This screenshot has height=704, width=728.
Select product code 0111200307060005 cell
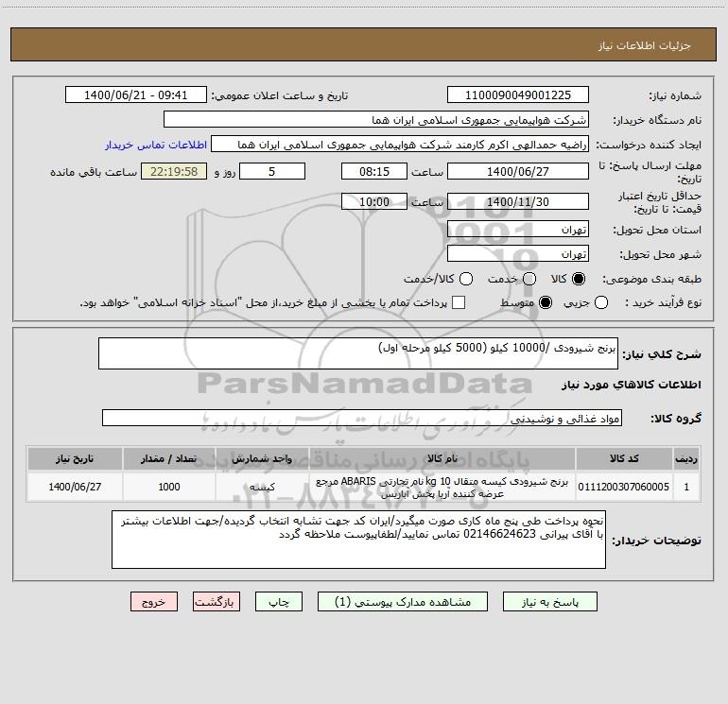624,487
